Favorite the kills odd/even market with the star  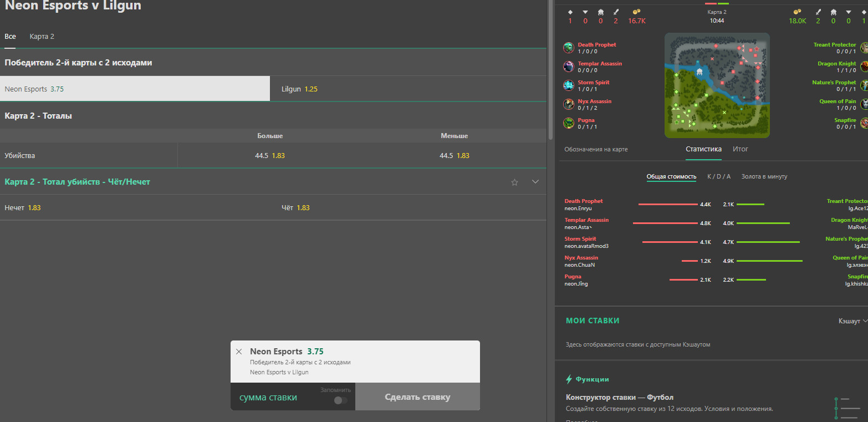[514, 182]
